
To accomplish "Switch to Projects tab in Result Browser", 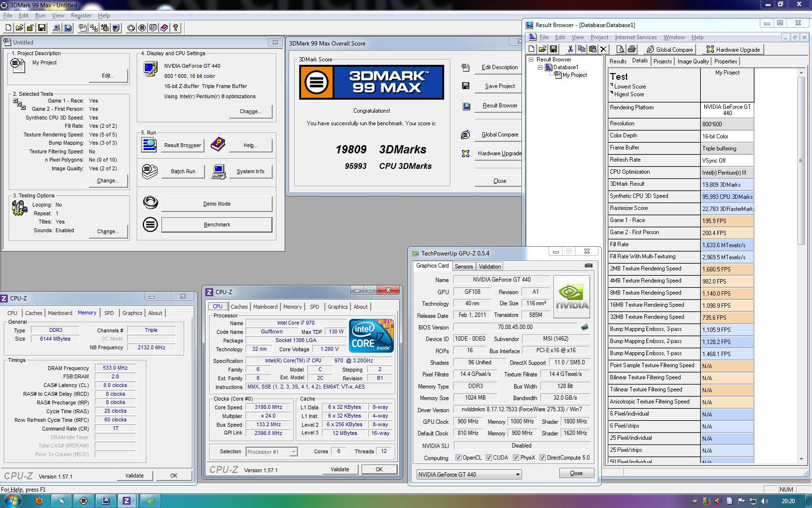I will (x=662, y=61).
